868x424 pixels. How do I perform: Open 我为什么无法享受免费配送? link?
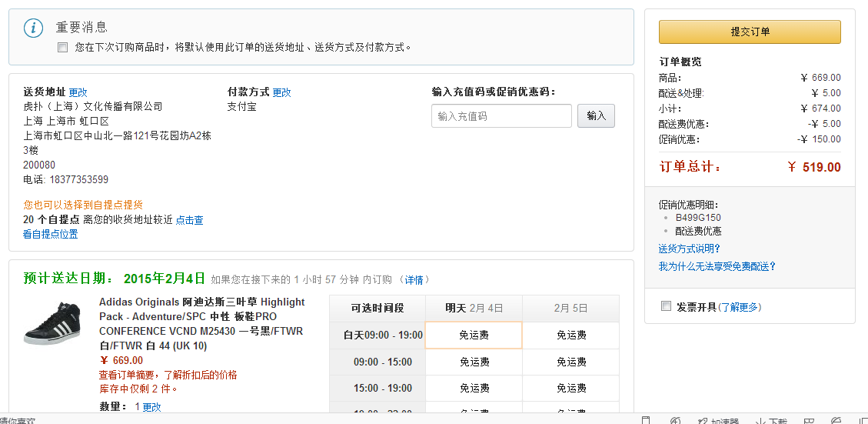pos(717,266)
